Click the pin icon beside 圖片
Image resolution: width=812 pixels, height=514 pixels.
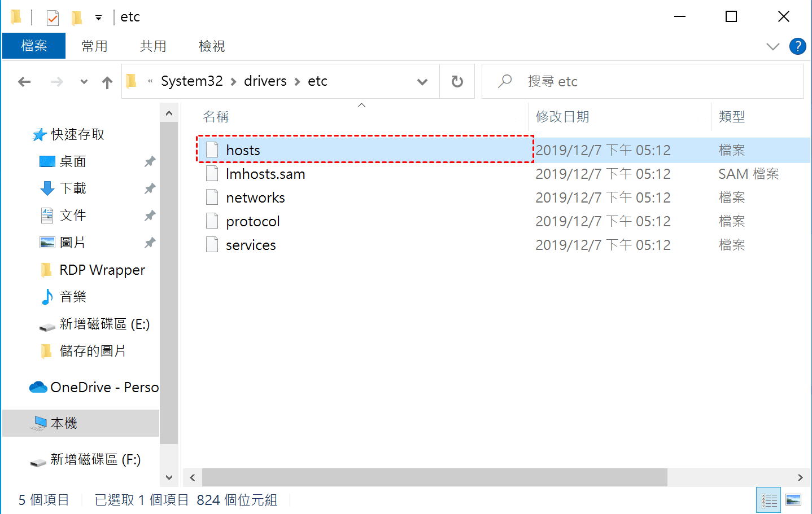tap(150, 243)
